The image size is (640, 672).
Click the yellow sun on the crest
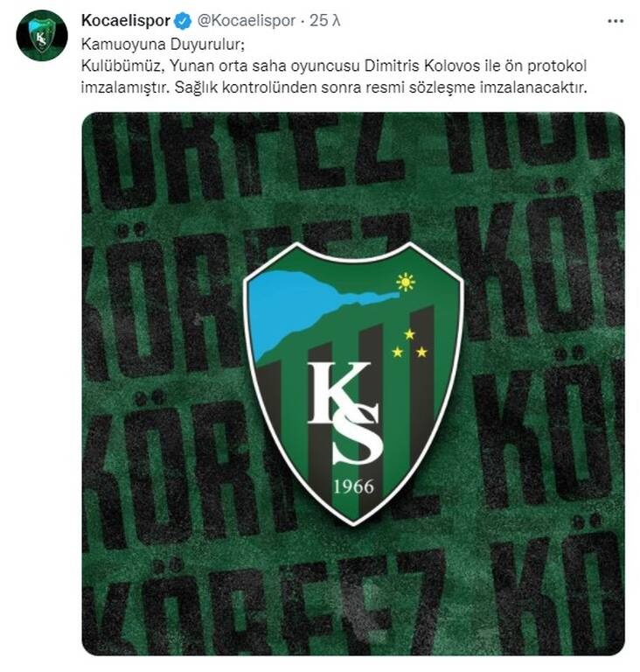click(x=406, y=282)
